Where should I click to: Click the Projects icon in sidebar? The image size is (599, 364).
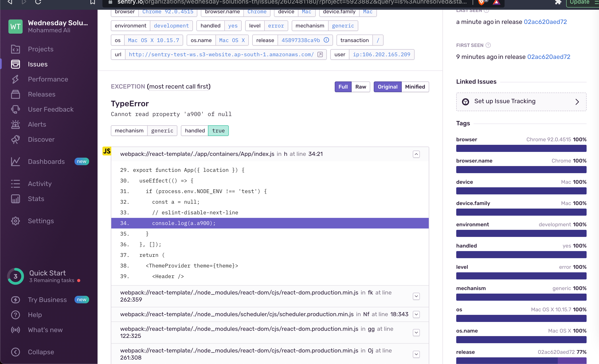pos(15,49)
